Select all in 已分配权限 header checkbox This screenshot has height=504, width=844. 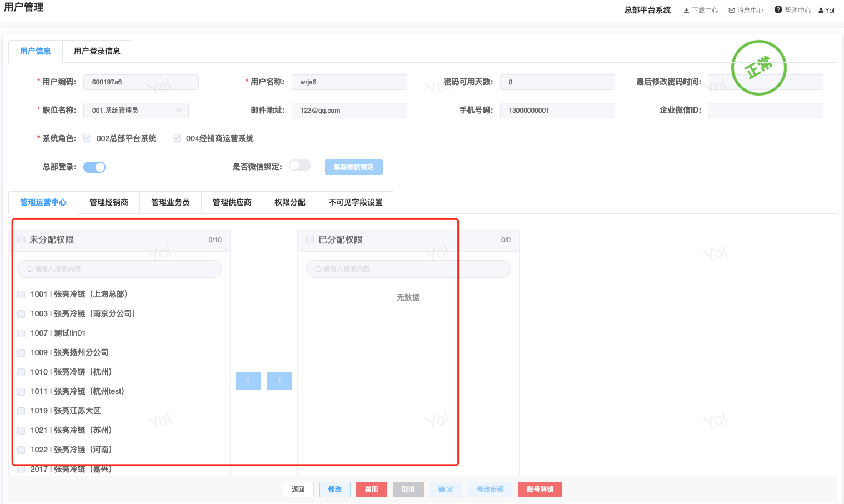click(310, 239)
